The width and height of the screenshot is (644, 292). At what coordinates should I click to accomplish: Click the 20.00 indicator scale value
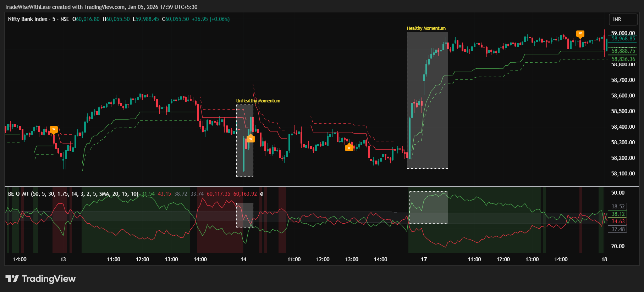(618, 246)
